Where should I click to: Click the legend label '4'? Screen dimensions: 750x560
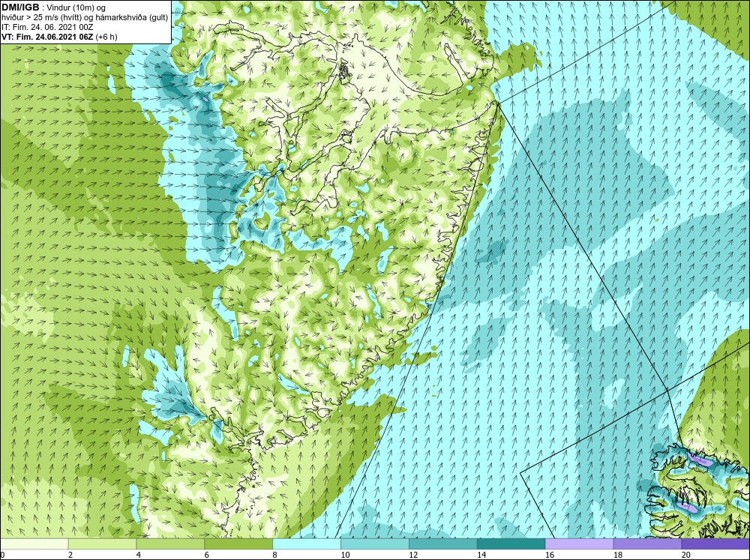pyautogui.click(x=139, y=555)
